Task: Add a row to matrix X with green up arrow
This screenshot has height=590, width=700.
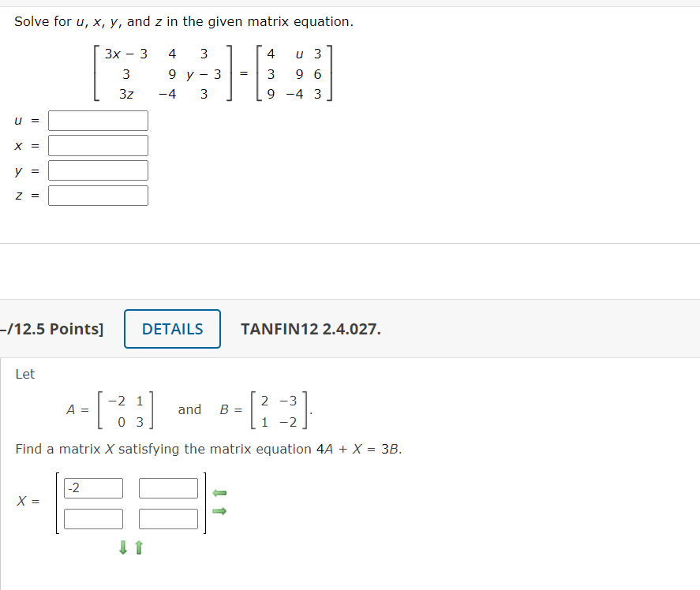Action: 137,547
